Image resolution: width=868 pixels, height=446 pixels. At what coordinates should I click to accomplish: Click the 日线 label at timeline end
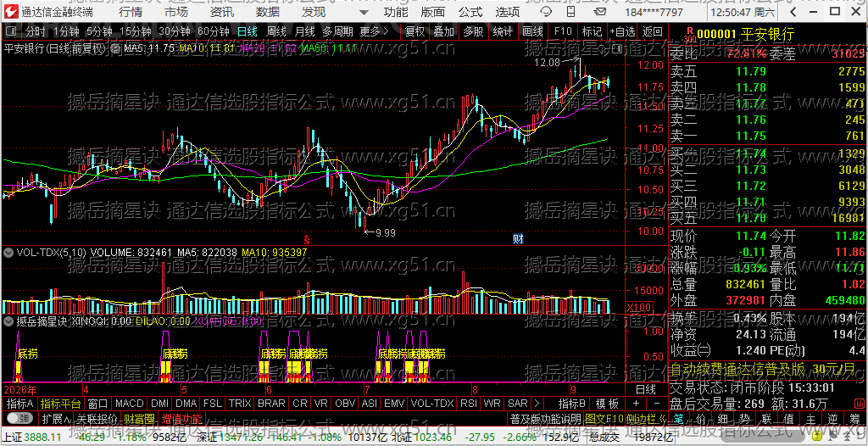(x=645, y=388)
